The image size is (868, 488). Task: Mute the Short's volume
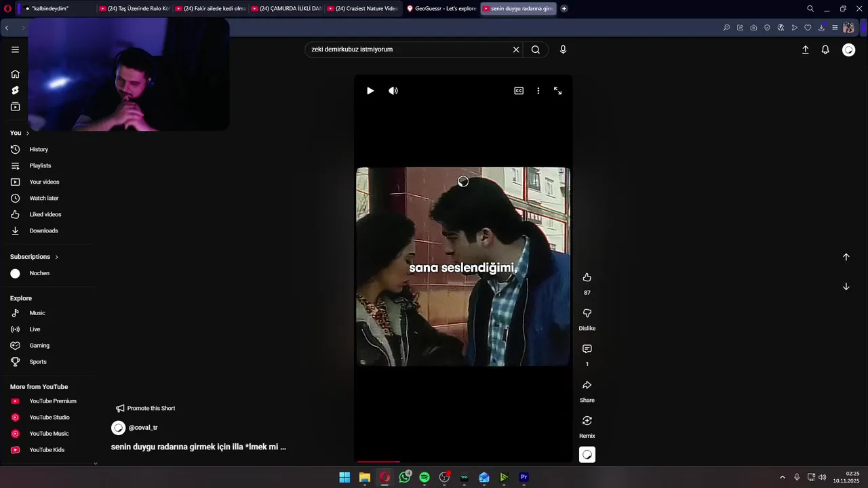[x=393, y=91]
